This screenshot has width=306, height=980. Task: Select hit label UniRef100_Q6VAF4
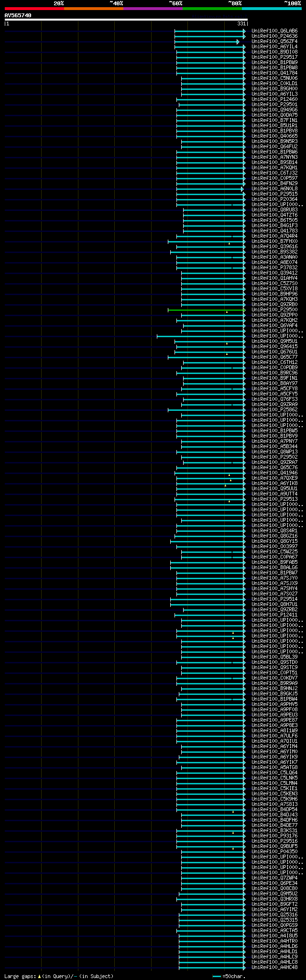[x=274, y=326]
